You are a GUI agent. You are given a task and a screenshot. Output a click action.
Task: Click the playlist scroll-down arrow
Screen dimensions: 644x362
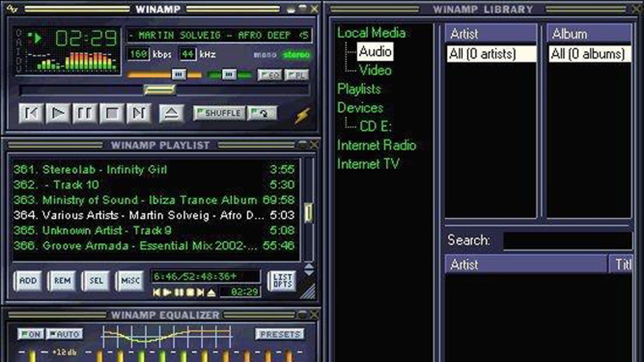tap(309, 272)
